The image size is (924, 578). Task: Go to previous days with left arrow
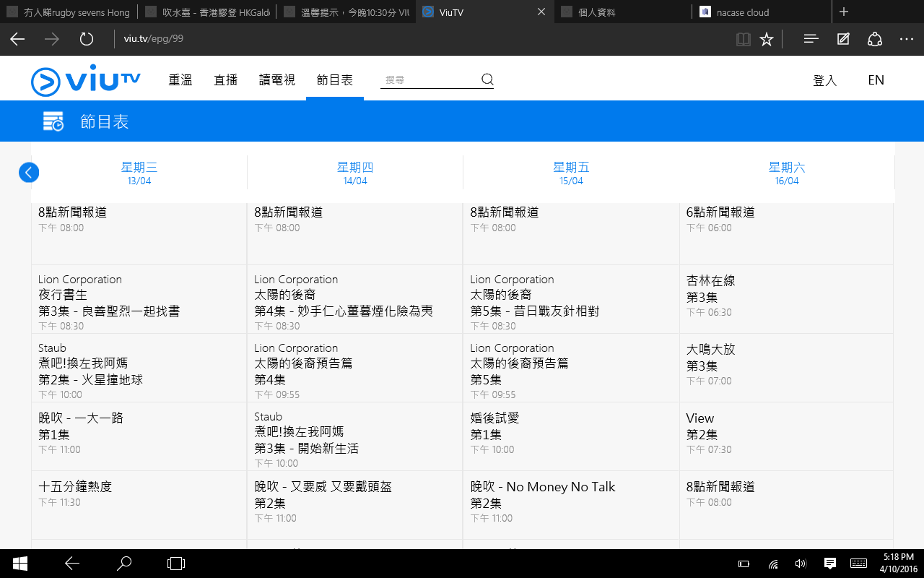click(28, 173)
